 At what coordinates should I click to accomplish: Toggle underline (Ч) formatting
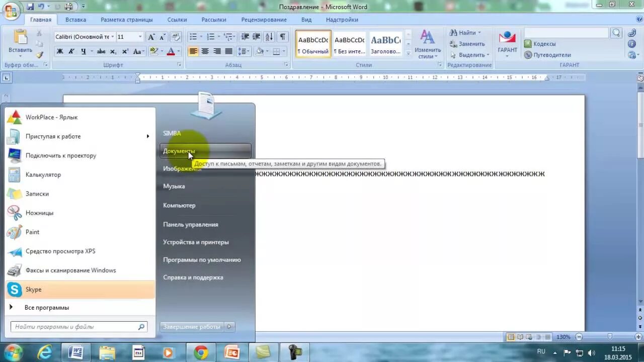point(83,51)
